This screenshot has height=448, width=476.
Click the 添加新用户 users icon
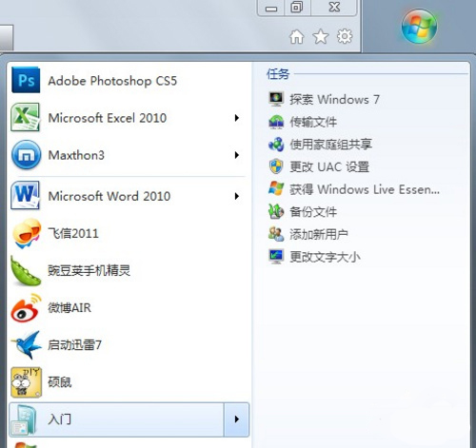(276, 234)
